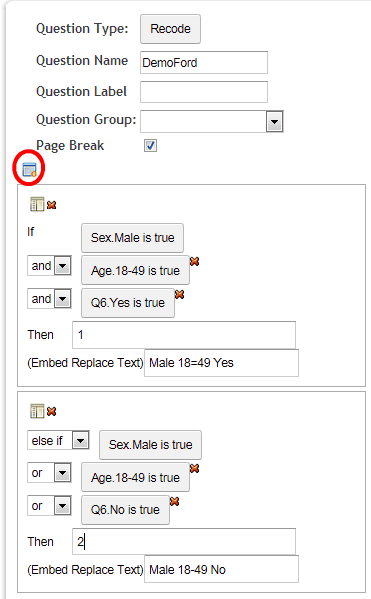Delete the first condition block
This screenshot has height=599, width=371.
[52, 205]
